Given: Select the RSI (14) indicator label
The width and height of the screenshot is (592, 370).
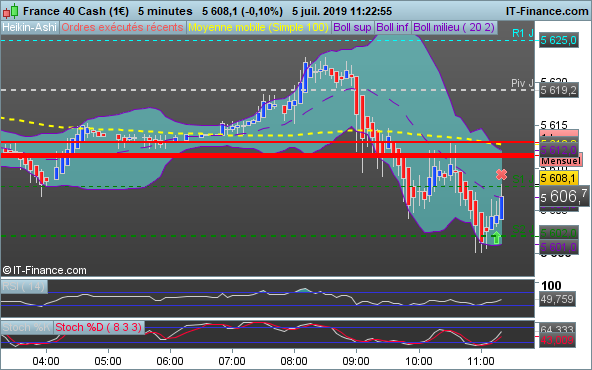Looking at the screenshot, I should tap(24, 287).
